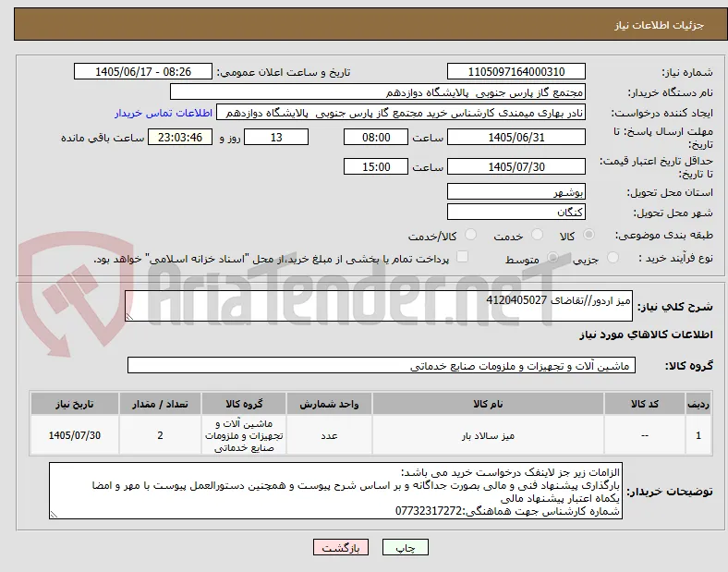Click the resize handle of buyer notes box
Screen dimensions: 728x572
54,515
